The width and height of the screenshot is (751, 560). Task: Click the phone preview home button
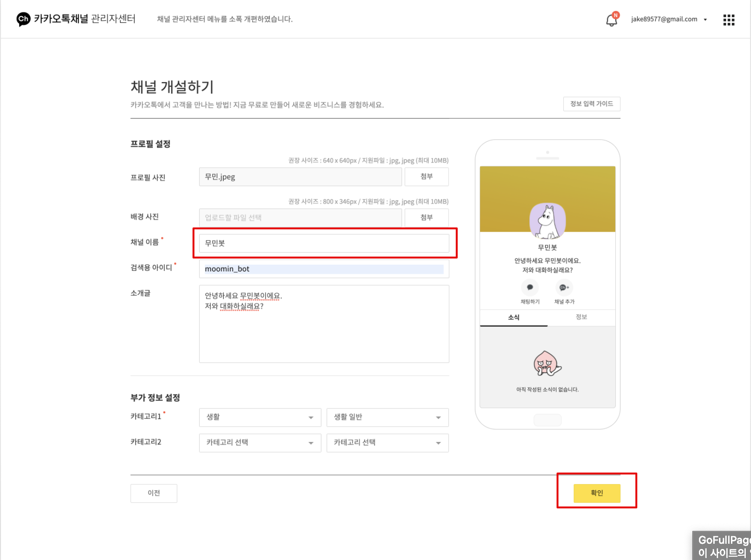(547, 420)
